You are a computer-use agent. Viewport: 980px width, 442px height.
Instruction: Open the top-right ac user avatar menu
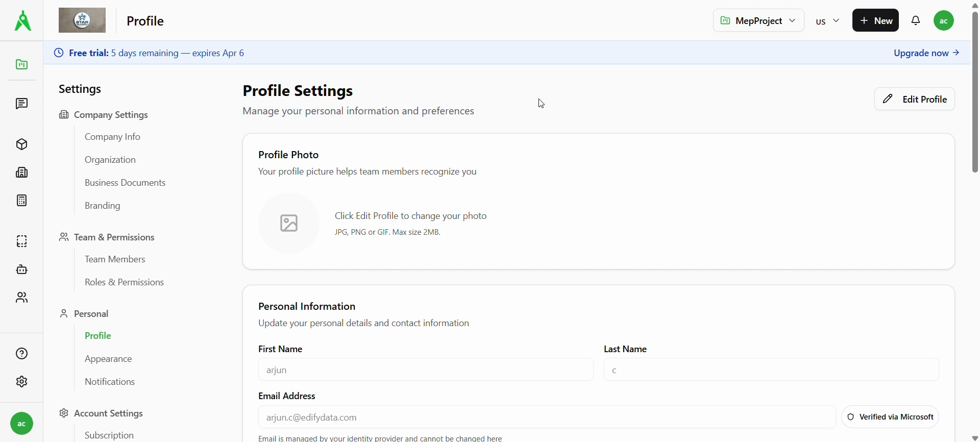pos(944,21)
